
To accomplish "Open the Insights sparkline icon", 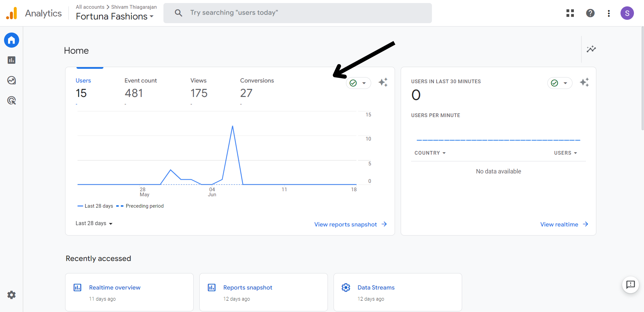I will click(x=591, y=49).
